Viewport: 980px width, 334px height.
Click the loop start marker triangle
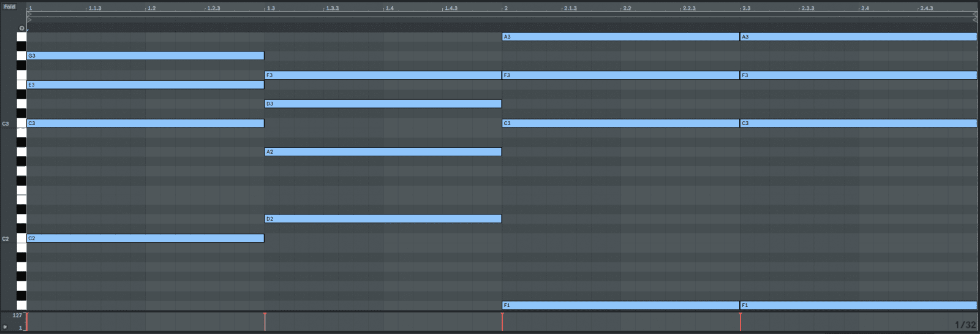(29, 14)
